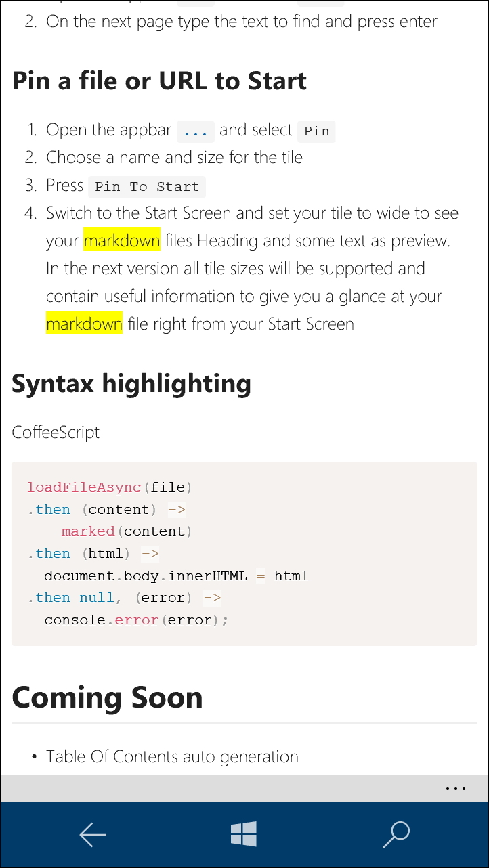This screenshot has height=868, width=489.
Task: Click the highlighted 'markdown' before 'file right from'
Action: pyautogui.click(x=84, y=324)
